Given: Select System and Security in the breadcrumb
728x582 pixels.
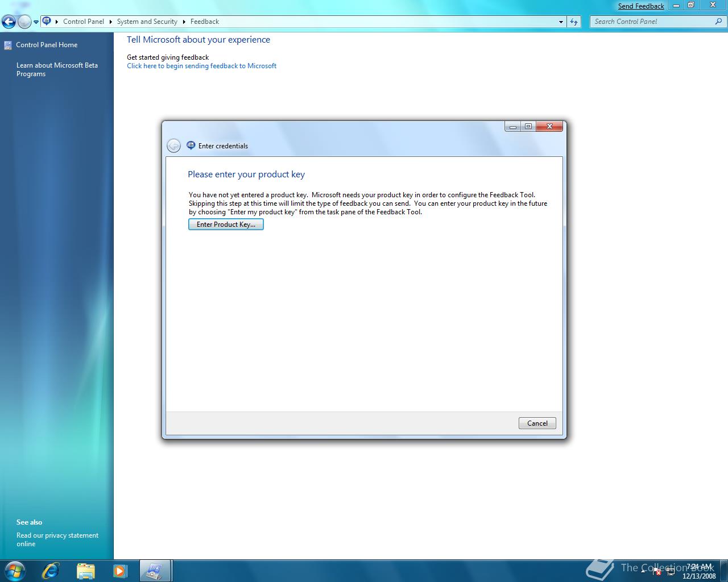Looking at the screenshot, I should tap(147, 22).
